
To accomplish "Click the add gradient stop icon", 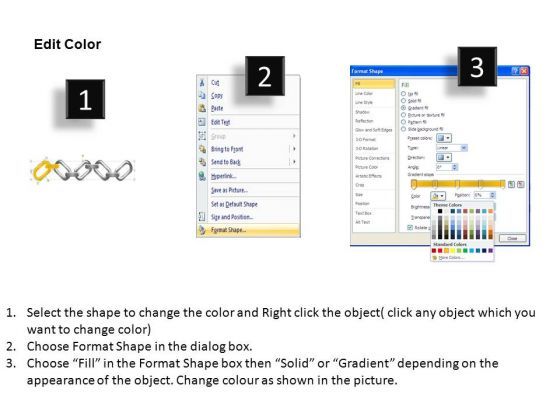I will 511,184.
